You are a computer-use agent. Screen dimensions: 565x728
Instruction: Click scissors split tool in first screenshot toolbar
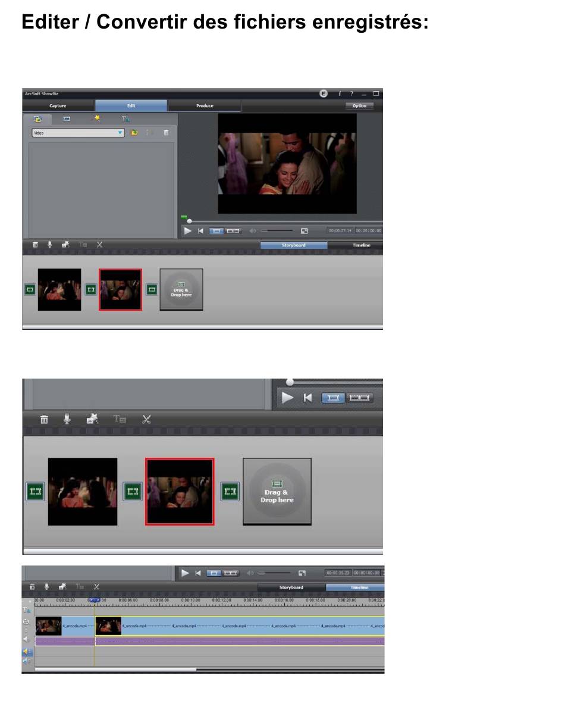coord(99,245)
